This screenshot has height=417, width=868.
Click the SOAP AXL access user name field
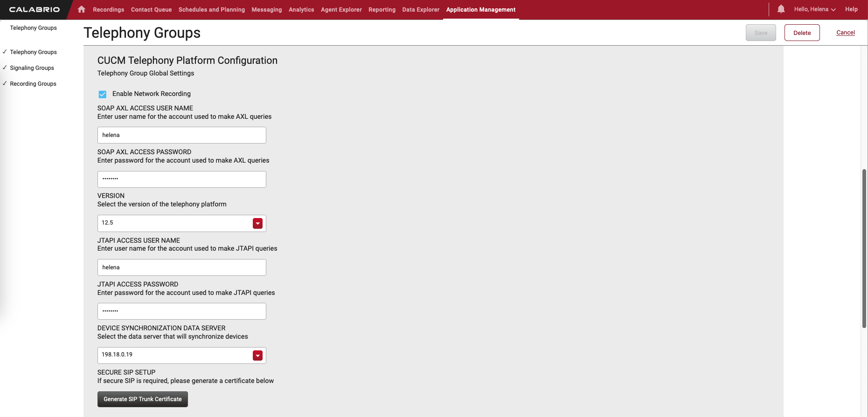click(x=181, y=135)
